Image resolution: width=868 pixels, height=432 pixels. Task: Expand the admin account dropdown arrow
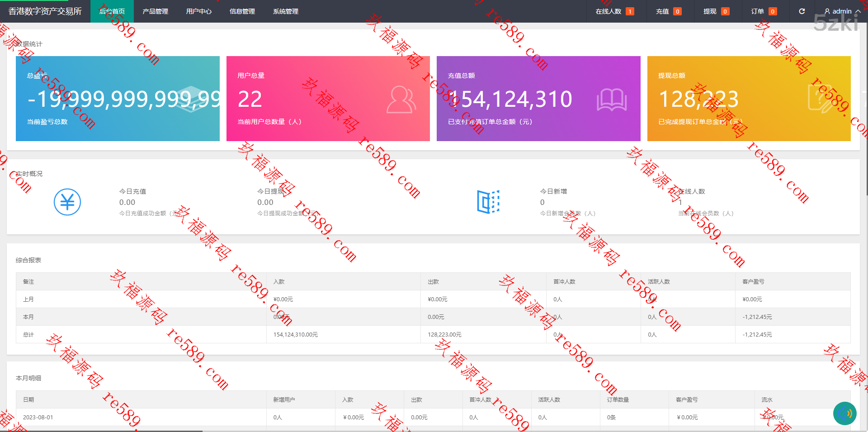pyautogui.click(x=858, y=11)
